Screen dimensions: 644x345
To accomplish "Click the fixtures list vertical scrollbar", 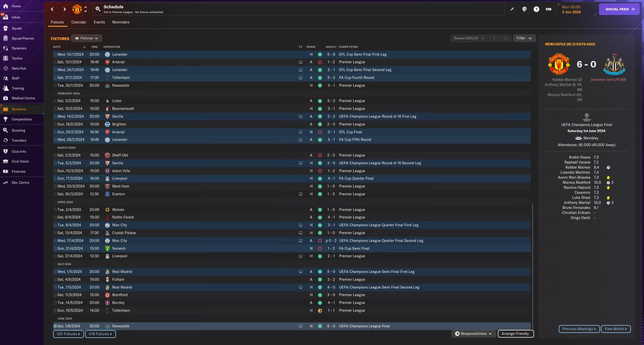I will point(532,266).
